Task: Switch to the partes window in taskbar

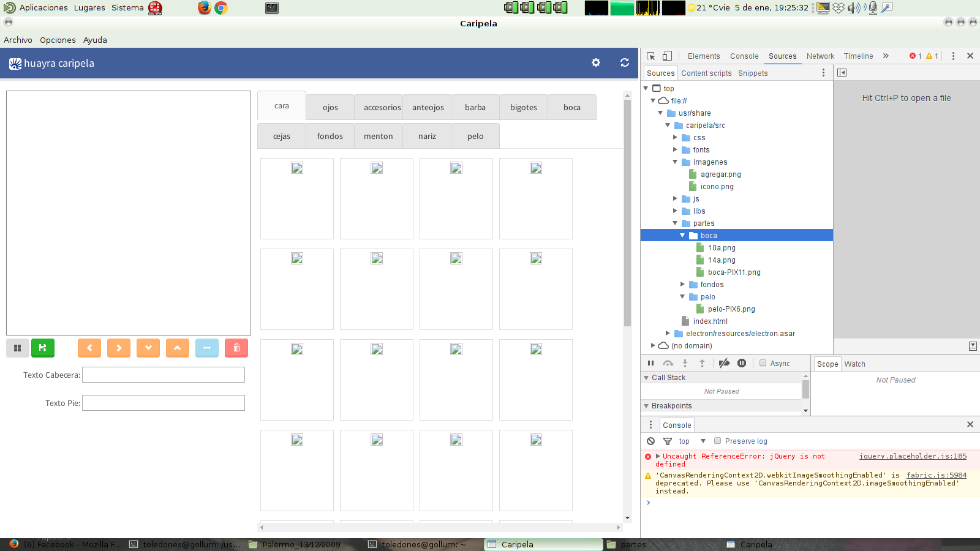Action: point(633,544)
